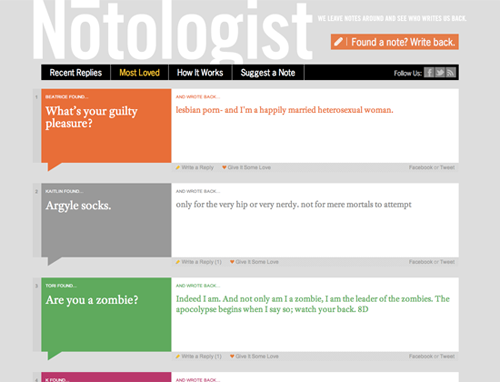Open the Facebook follow icon
Screen dimensions: 500x382
coord(429,72)
